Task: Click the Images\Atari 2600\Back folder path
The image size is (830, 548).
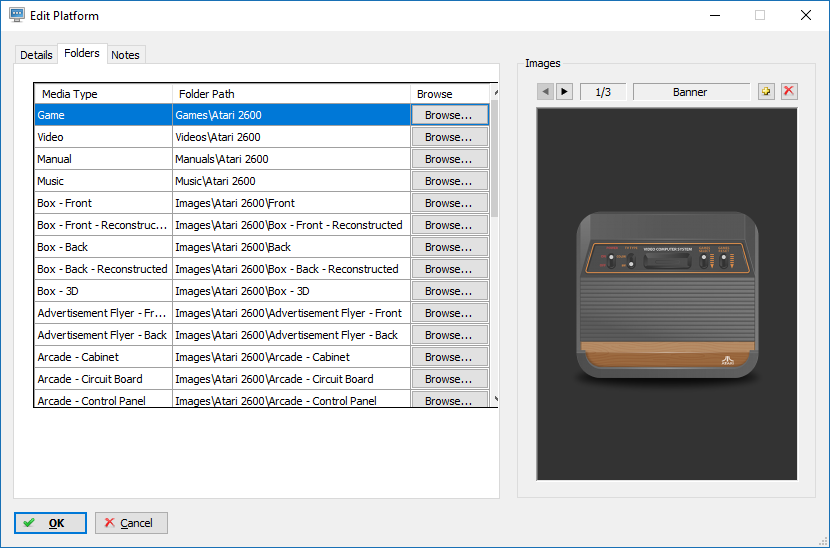Action: [x=292, y=247]
